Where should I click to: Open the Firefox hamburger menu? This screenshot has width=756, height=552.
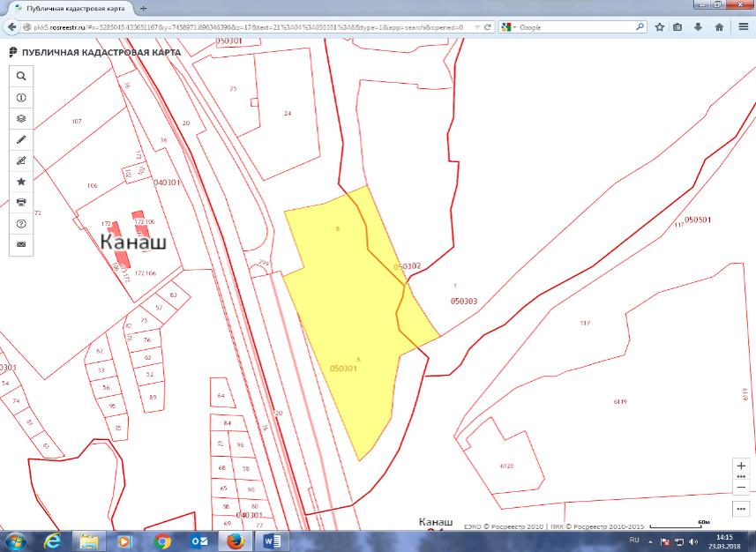pos(741,27)
